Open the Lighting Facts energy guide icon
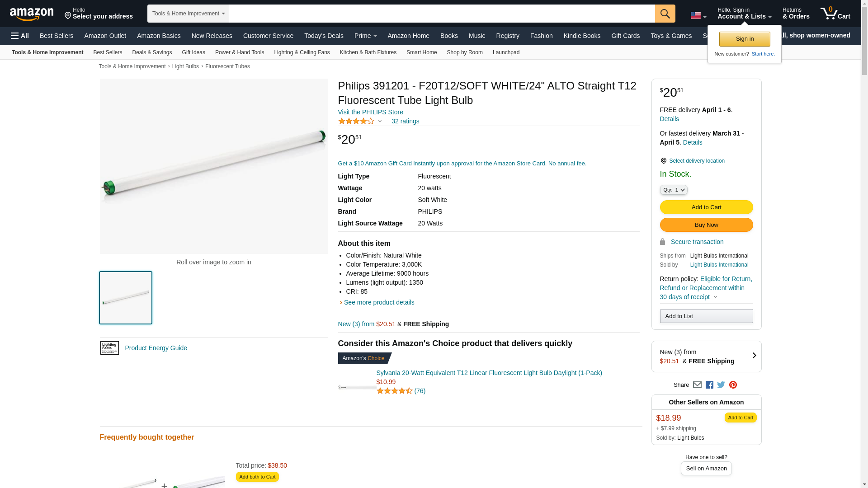 (x=109, y=348)
